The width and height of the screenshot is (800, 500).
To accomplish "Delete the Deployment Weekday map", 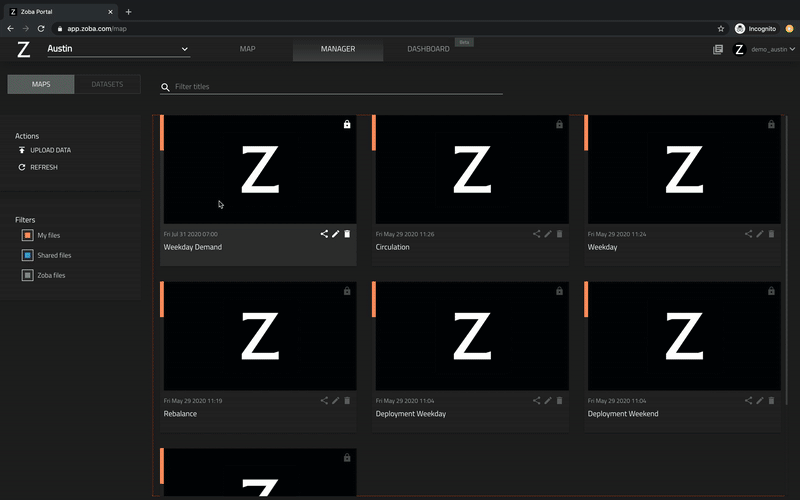I will pyautogui.click(x=559, y=401).
